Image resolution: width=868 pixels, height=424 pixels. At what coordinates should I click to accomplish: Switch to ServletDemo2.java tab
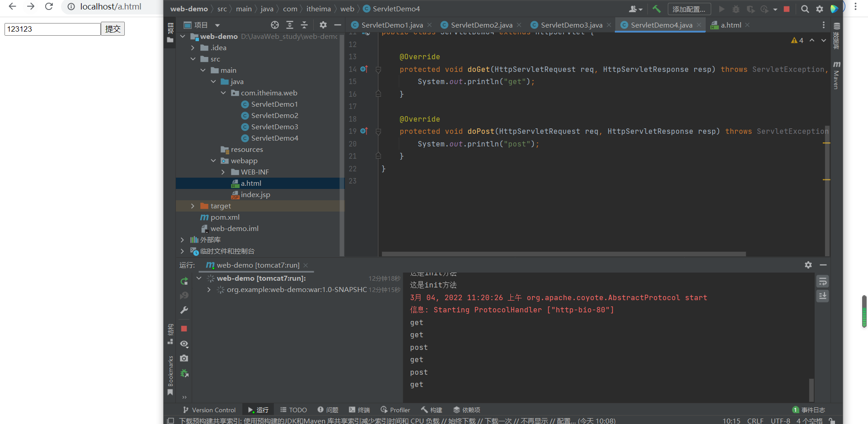click(x=481, y=25)
